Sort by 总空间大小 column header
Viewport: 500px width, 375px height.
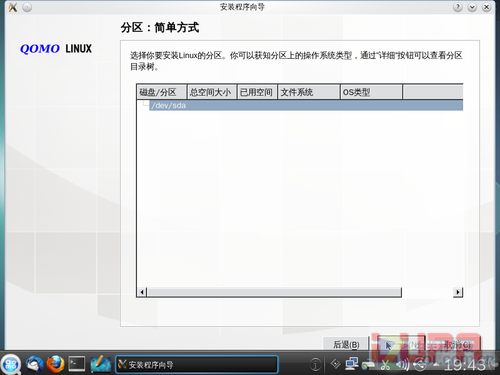point(212,92)
